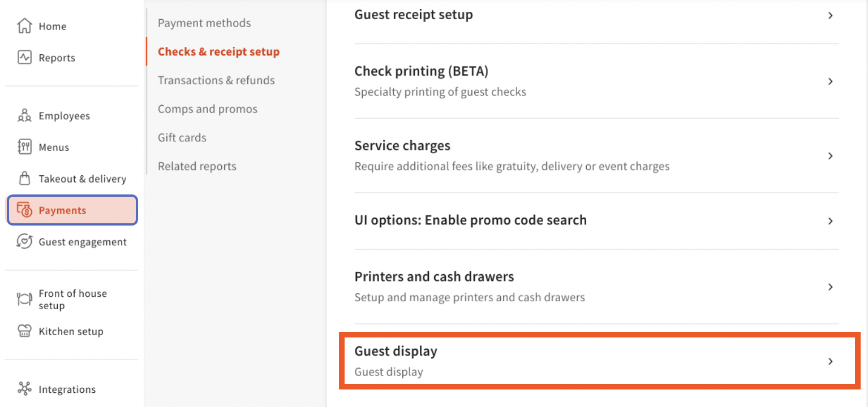The height and width of the screenshot is (407, 868).
Task: Open Printers and cash drawers chevron
Action: pos(830,287)
